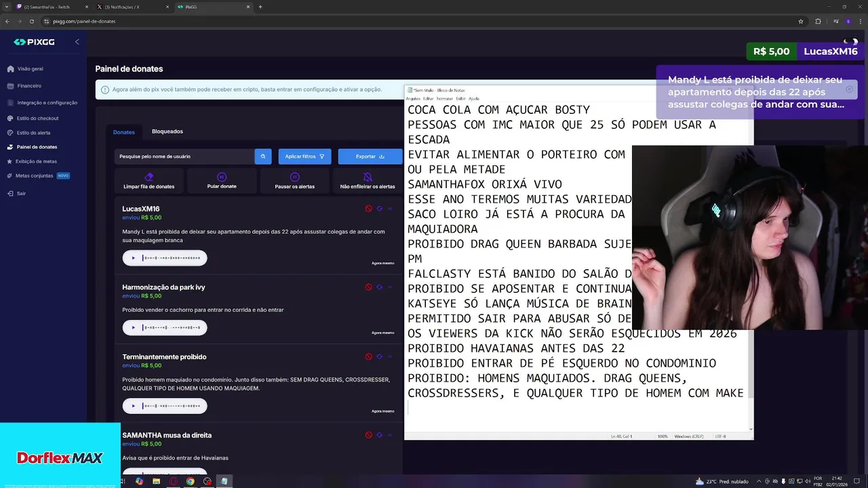Skip SAMANTHA musa da direita donate
Screen dimensions: 868x488
(x=390, y=435)
